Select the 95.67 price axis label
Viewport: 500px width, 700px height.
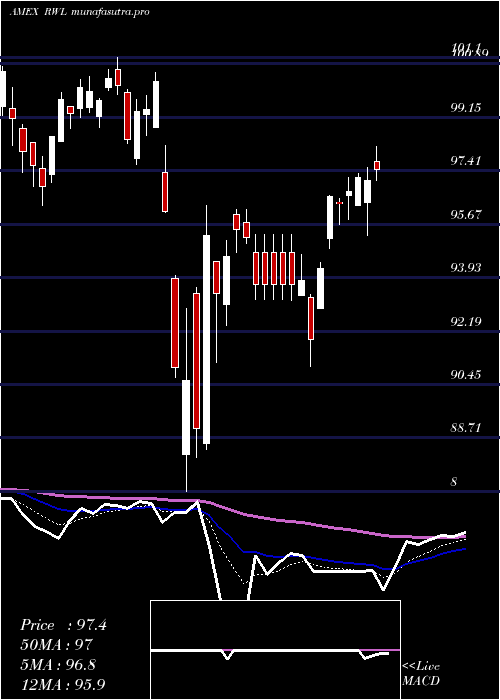466,214
